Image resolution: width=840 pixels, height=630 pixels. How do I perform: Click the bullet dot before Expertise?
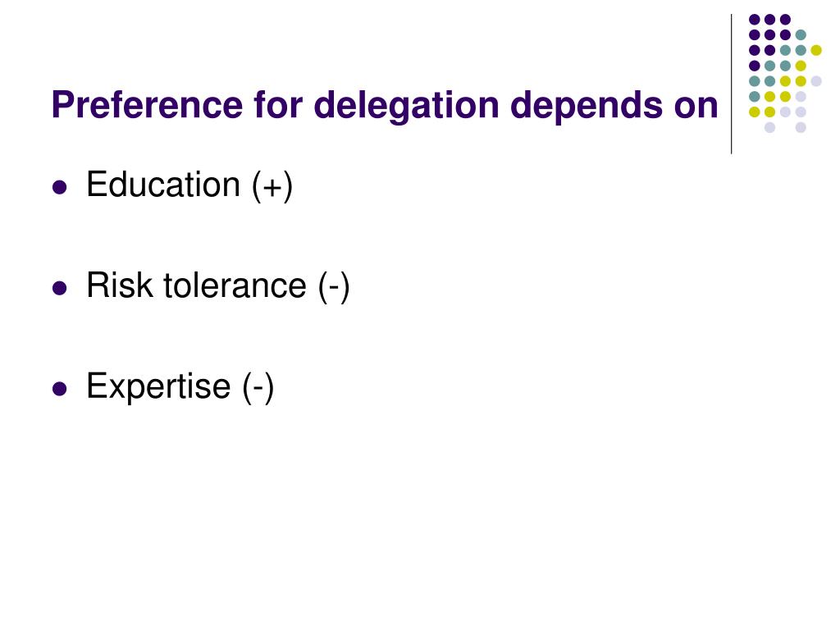point(59,388)
